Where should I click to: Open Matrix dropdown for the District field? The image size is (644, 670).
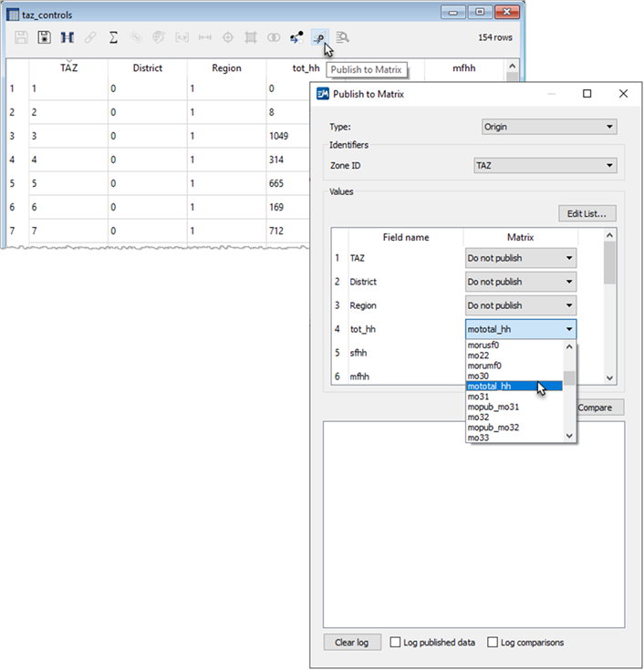point(521,282)
